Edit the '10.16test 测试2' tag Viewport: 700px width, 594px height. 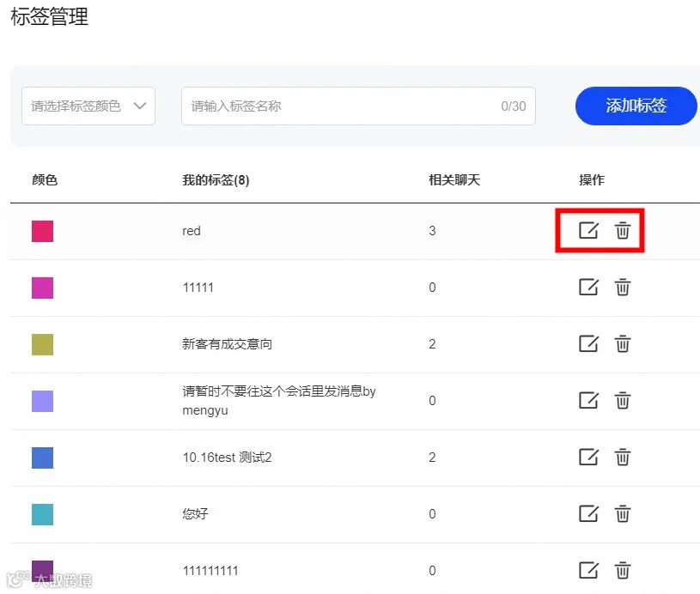pyautogui.click(x=588, y=457)
